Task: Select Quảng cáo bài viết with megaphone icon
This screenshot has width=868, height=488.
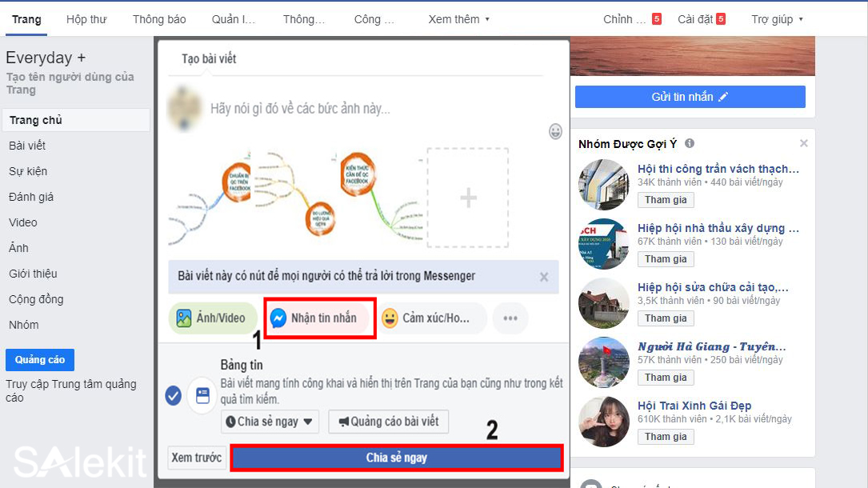Action: 388,422
